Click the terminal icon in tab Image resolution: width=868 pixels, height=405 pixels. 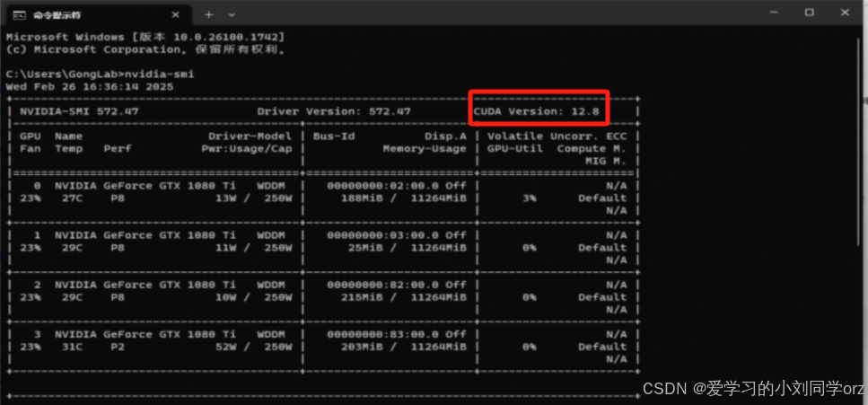pyautogui.click(x=19, y=15)
